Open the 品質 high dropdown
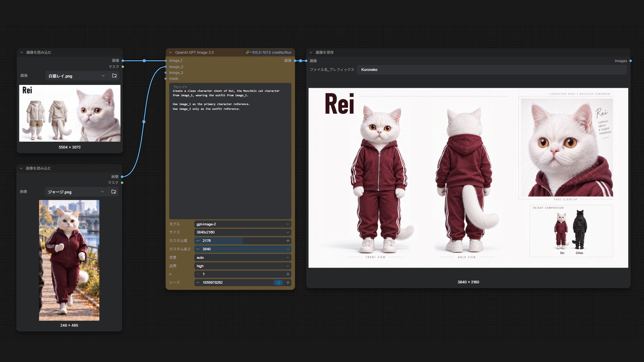 243,266
